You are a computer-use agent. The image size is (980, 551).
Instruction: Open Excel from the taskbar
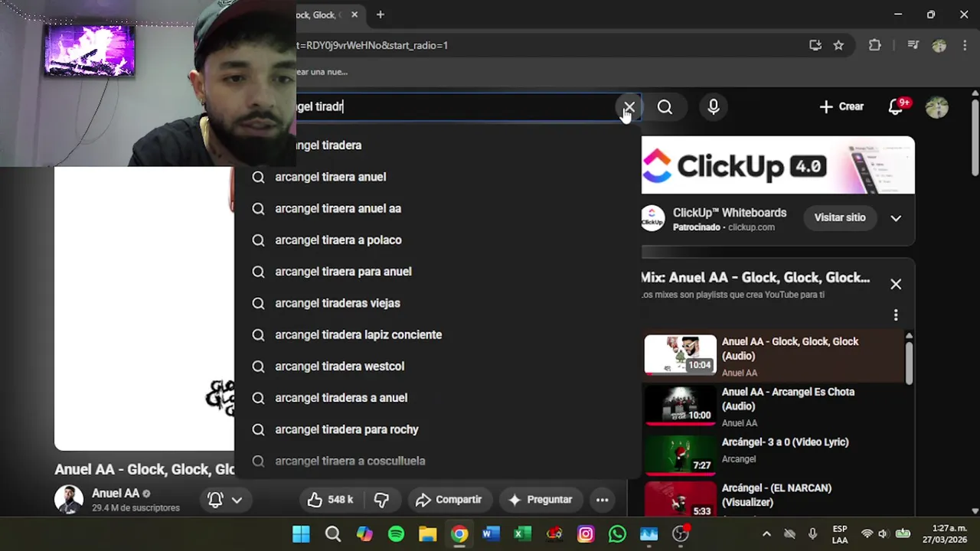point(522,534)
